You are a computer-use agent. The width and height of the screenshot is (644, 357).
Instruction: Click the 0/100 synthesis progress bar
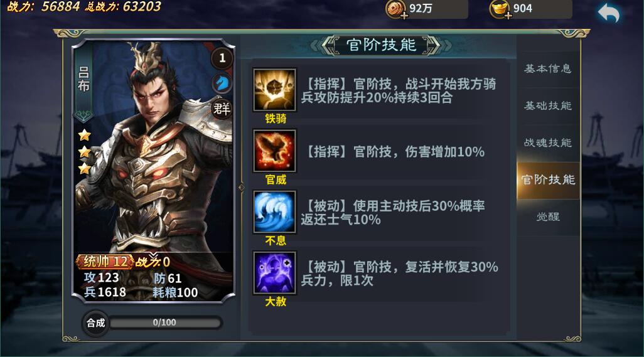165,322
